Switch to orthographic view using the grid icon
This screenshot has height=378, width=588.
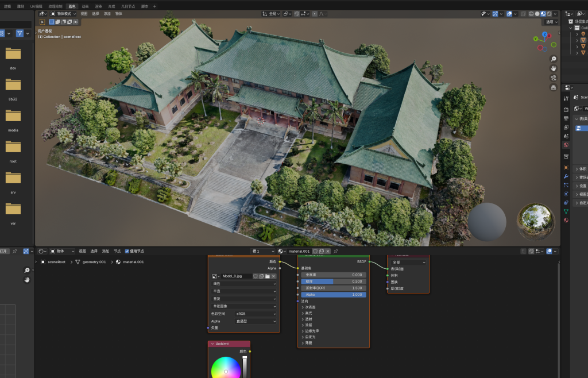pos(553,87)
